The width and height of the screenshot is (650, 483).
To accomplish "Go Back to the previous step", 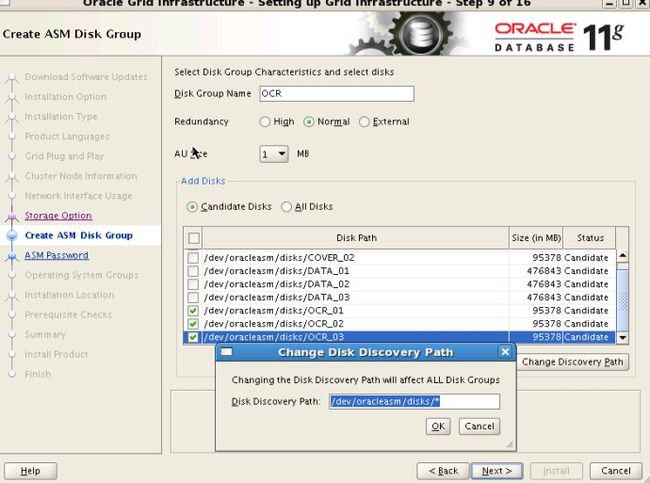I will (x=443, y=471).
